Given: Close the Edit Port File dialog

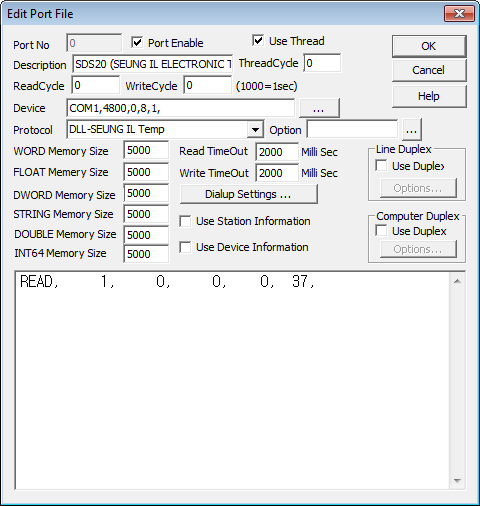Looking at the screenshot, I should pos(459,14).
